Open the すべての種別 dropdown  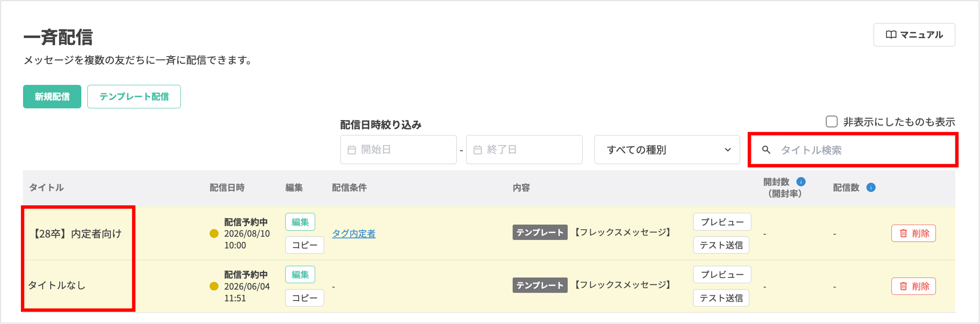[x=667, y=150]
